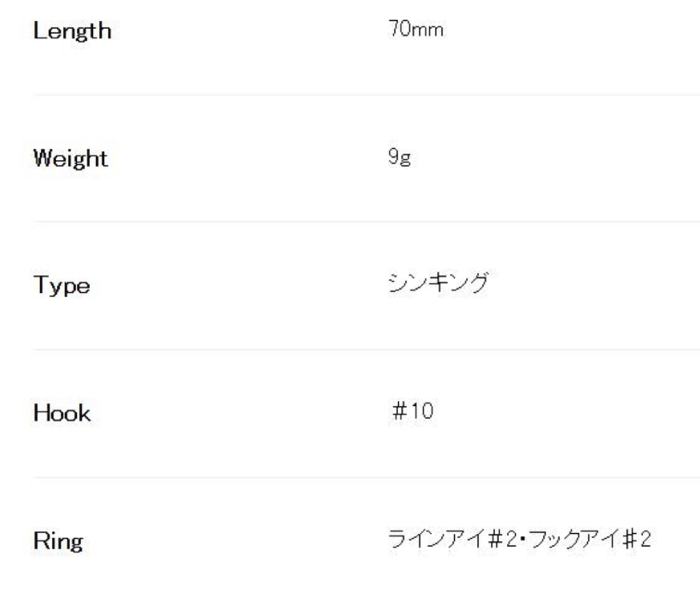Click the Type label
This screenshot has height=590, width=700.
[x=62, y=285]
